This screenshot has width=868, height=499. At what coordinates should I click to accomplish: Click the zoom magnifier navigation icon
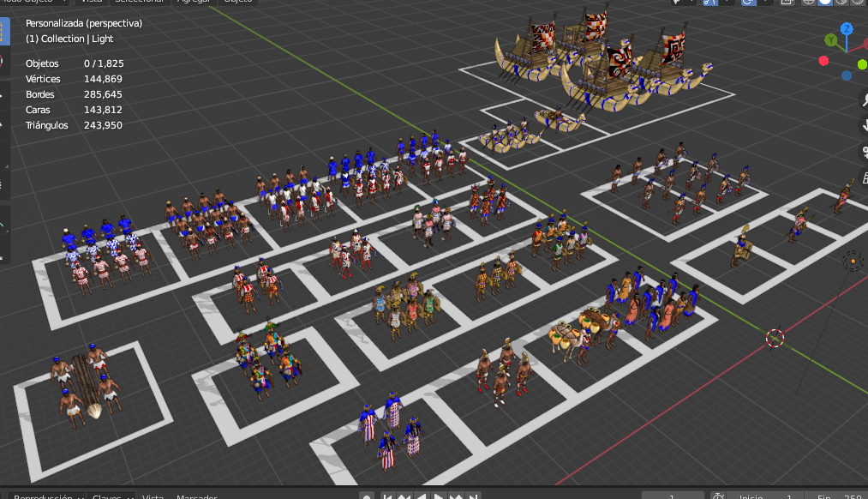(x=864, y=99)
